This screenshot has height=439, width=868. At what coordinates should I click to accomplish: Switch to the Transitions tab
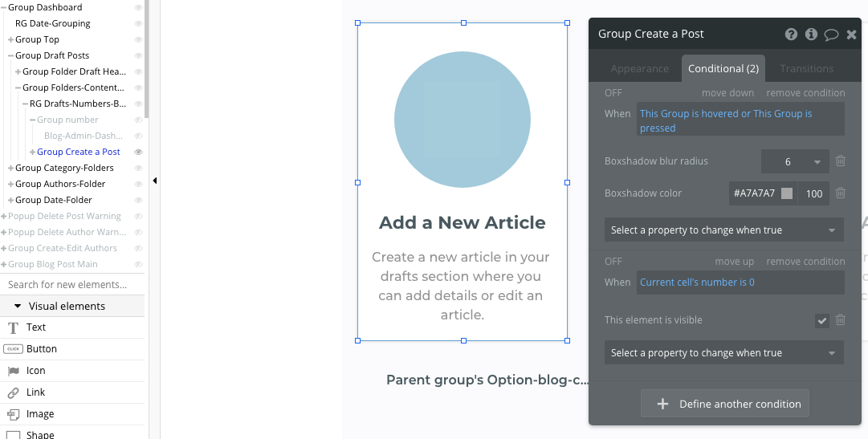click(x=806, y=69)
